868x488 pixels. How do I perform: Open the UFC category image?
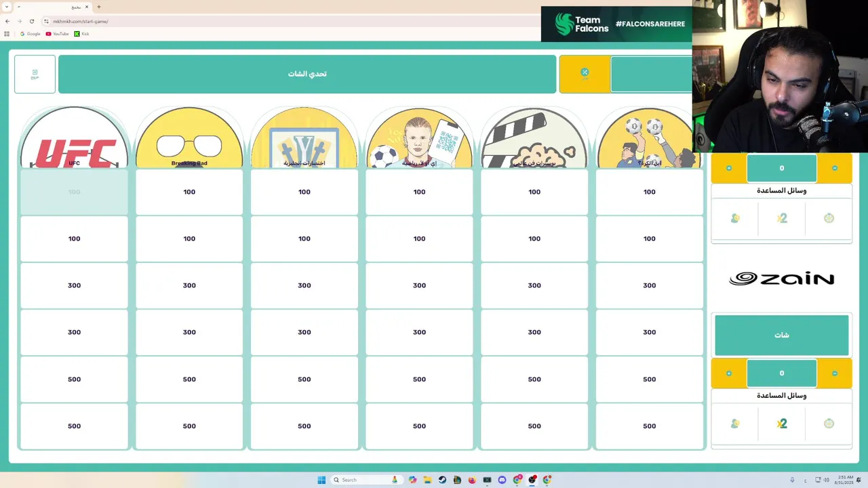tap(74, 138)
